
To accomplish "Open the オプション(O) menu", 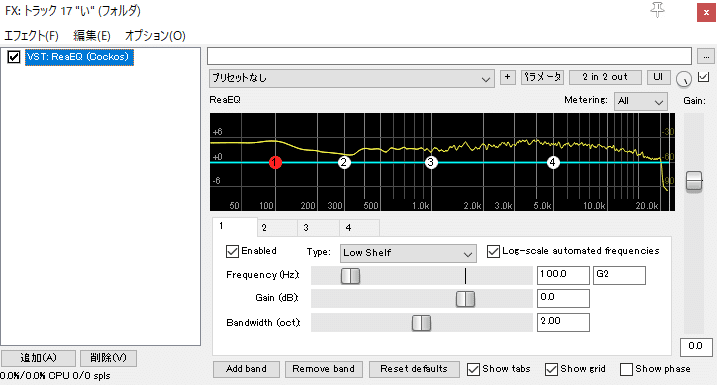I will (x=155, y=36).
